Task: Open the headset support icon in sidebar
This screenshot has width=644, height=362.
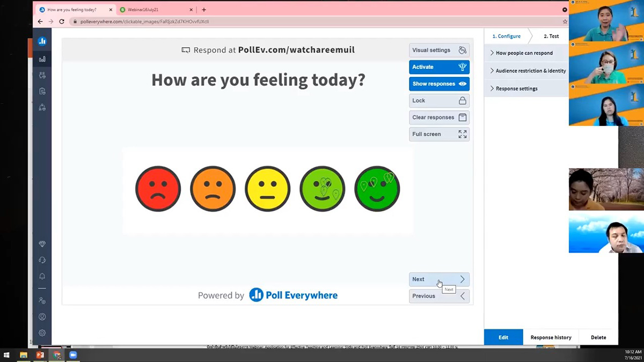Action: (x=42, y=260)
